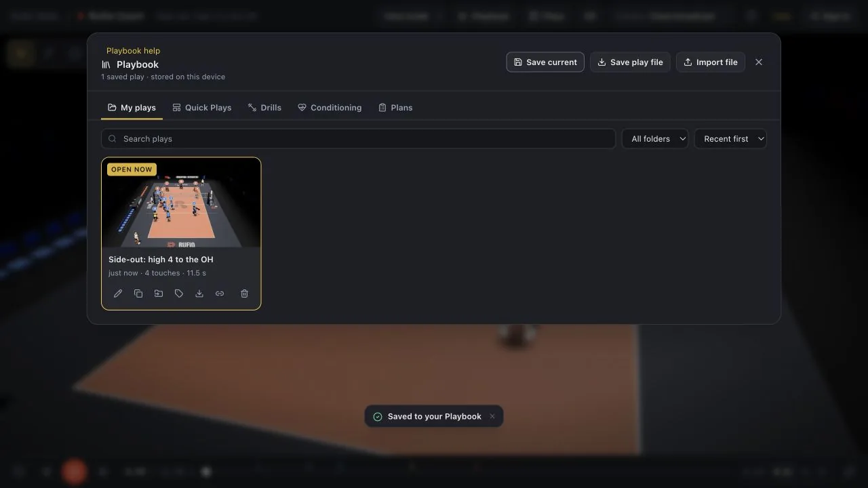Viewport: 868px width, 488px height.
Task: Download the play using the card's download icon
Action: 199,293
